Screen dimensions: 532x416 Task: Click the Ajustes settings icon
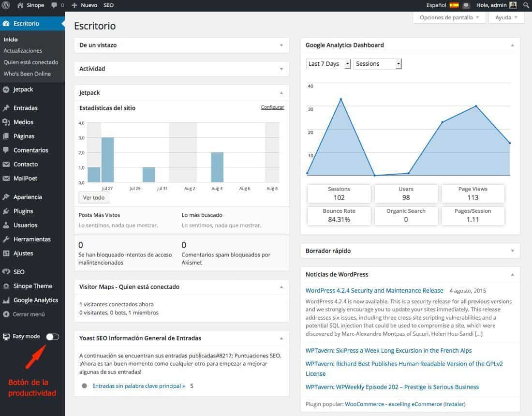pos(6,253)
